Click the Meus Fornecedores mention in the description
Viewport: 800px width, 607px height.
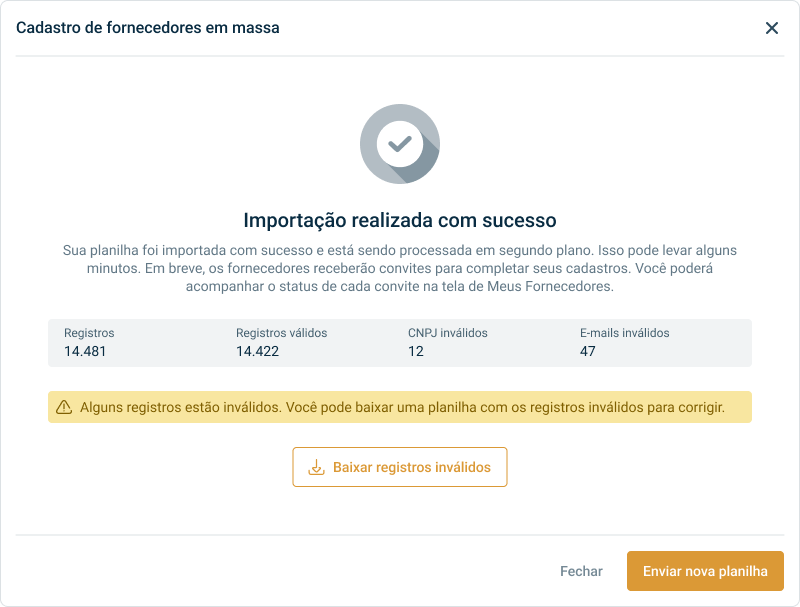coord(549,286)
